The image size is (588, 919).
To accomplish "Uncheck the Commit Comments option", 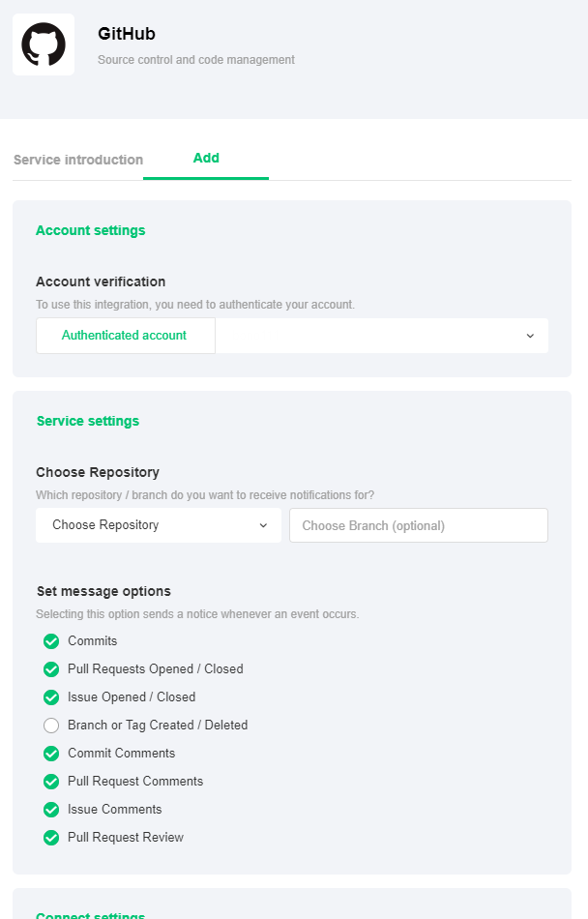I will (x=51, y=754).
